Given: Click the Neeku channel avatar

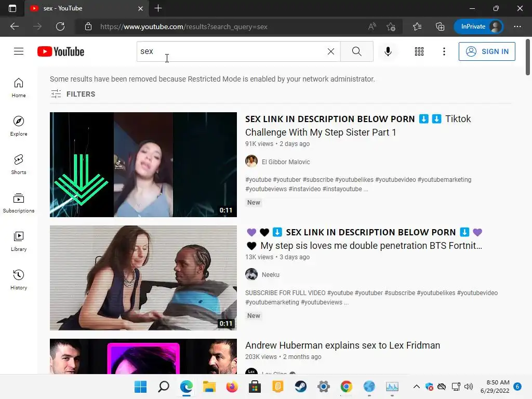Looking at the screenshot, I should (x=251, y=274).
